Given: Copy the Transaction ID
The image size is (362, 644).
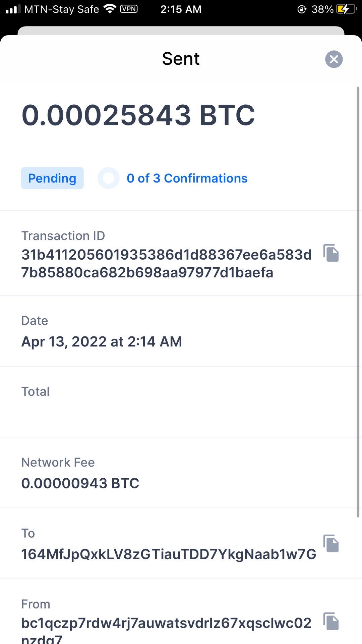Looking at the screenshot, I should click(331, 253).
